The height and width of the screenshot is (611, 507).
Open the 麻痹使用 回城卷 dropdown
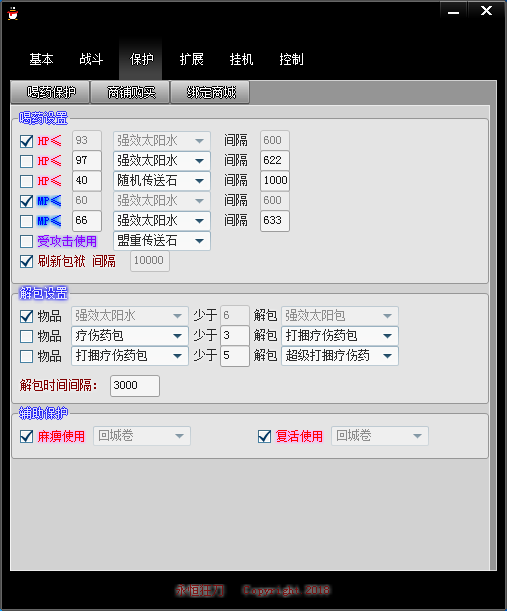click(x=142, y=436)
